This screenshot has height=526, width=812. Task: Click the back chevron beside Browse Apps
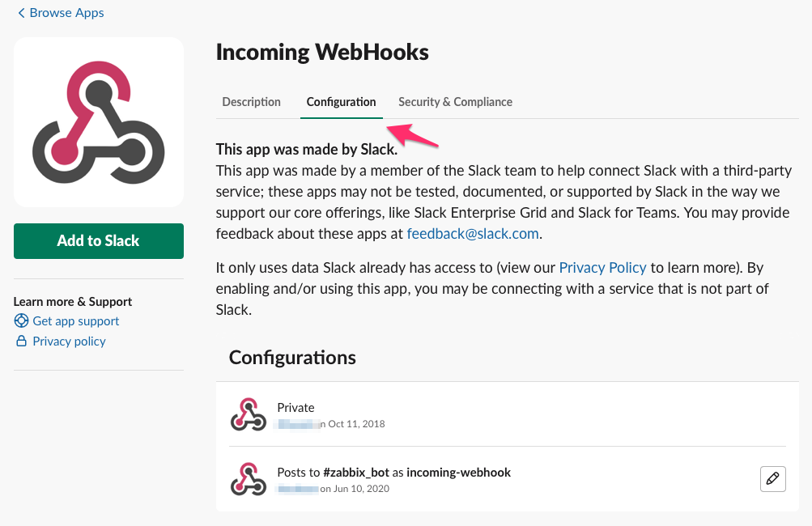click(21, 13)
